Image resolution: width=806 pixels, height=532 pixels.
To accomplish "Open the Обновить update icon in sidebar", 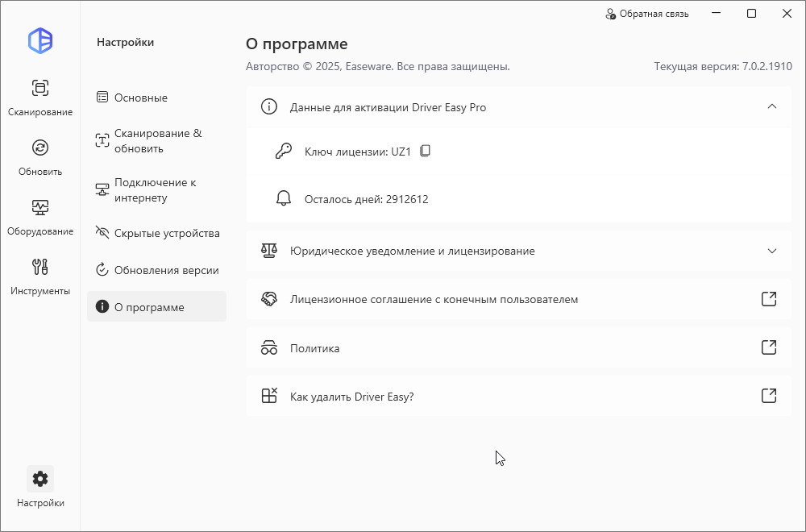I will [40, 148].
